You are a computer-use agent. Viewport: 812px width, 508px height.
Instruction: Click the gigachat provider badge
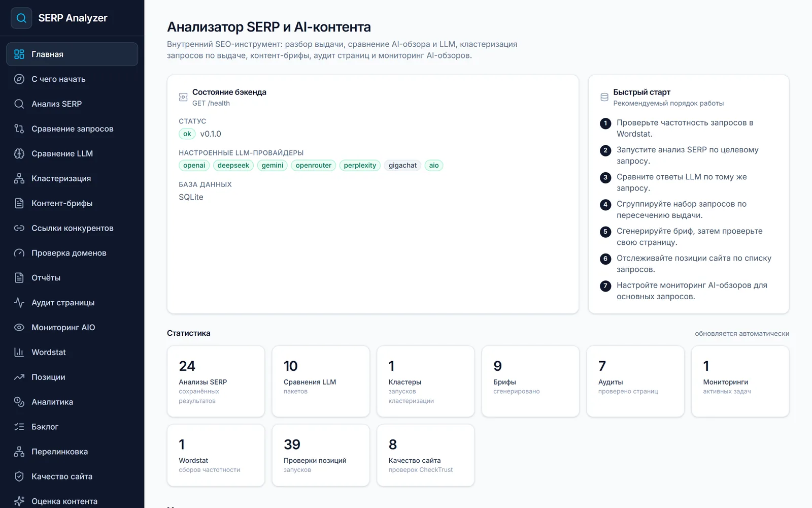coord(402,166)
